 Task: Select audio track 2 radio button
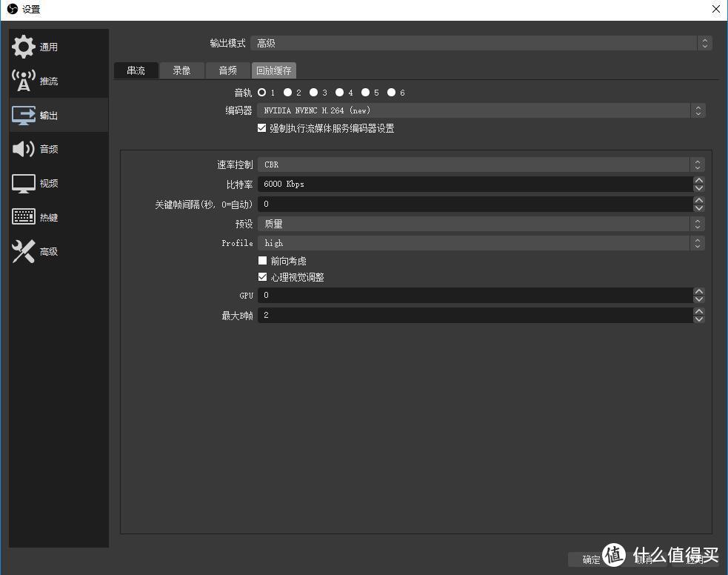point(288,93)
